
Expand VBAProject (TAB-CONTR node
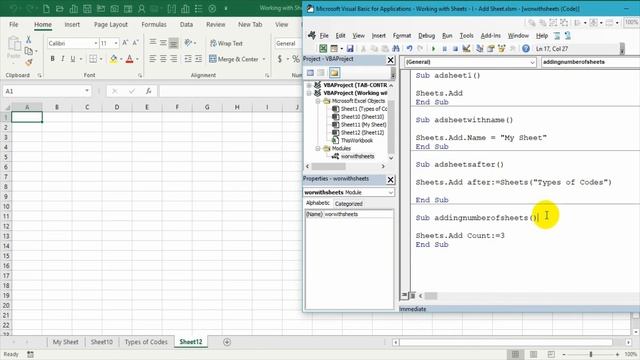(309, 85)
